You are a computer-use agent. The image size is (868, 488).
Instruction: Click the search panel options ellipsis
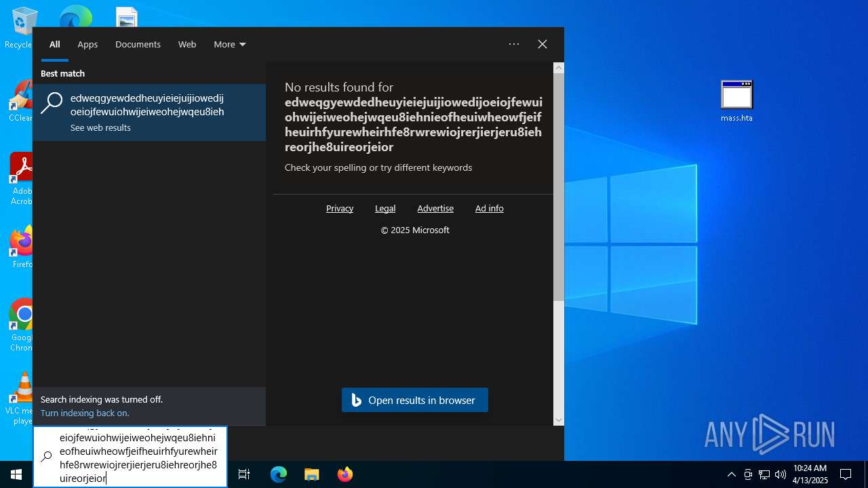(514, 44)
